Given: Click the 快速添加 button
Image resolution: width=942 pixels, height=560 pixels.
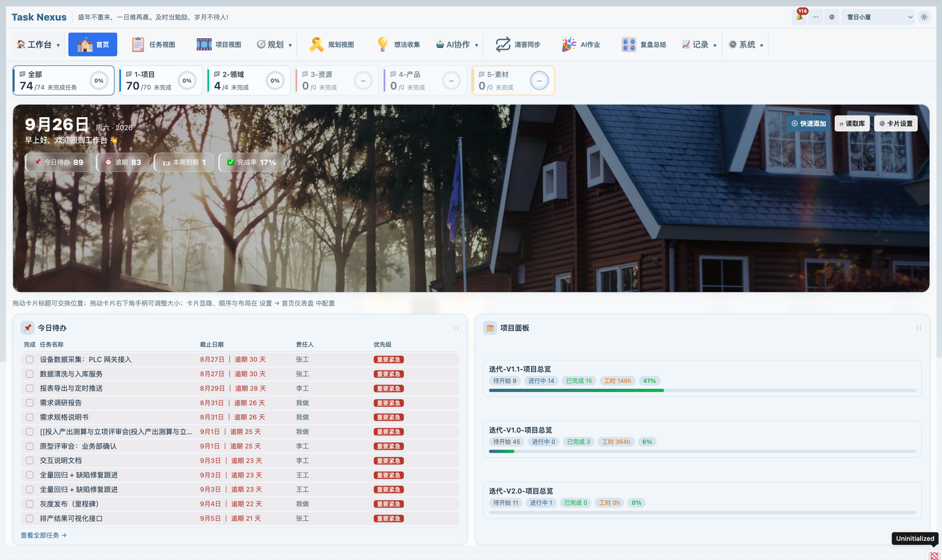Looking at the screenshot, I should click(809, 124).
